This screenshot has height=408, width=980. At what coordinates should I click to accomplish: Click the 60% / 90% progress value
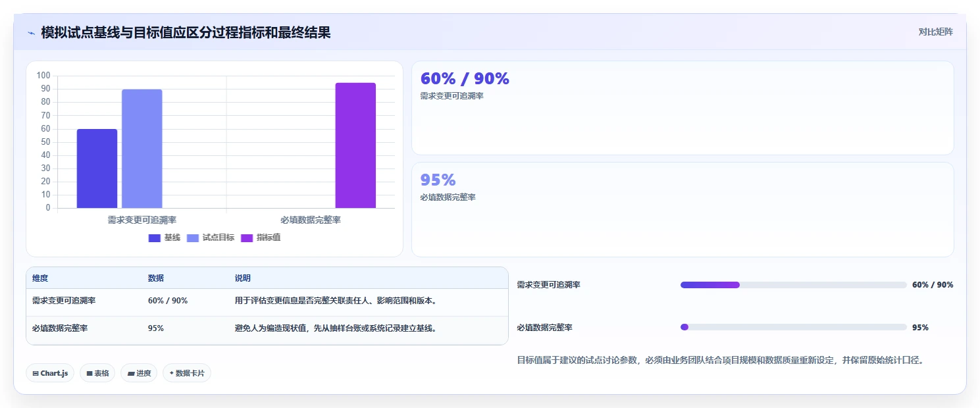tap(933, 285)
